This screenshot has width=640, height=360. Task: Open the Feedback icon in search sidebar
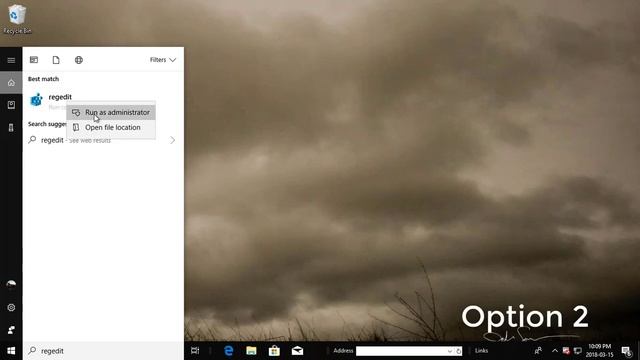pos(11,330)
